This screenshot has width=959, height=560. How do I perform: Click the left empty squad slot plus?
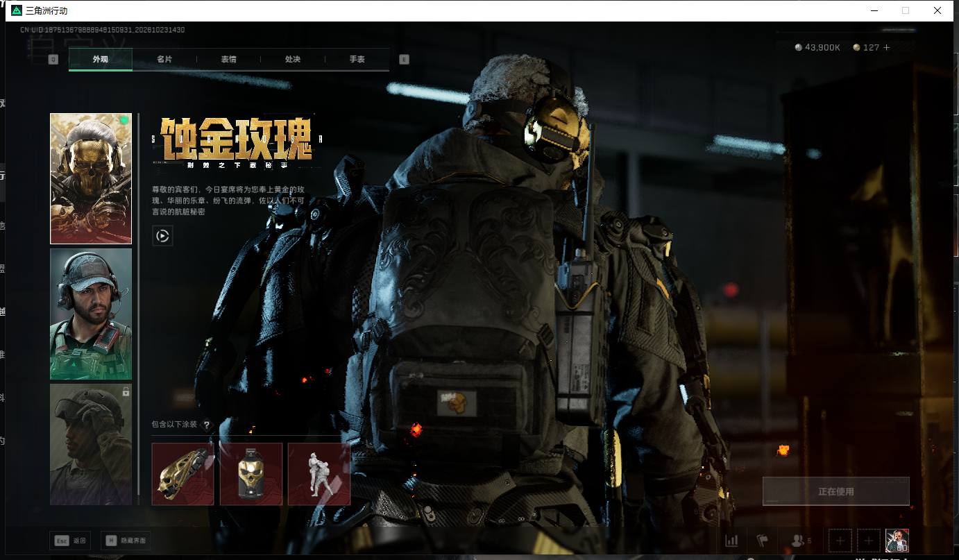[840, 541]
